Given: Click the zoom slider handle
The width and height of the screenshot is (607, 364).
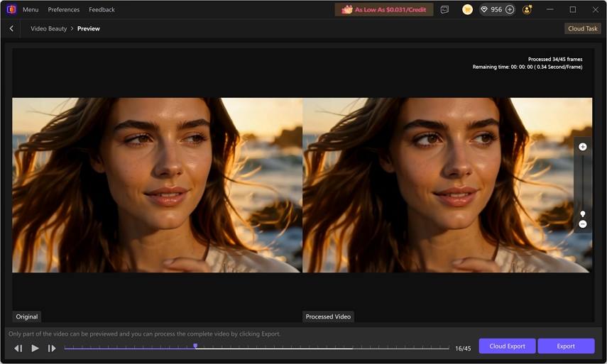Looking at the screenshot, I should coord(583,214).
